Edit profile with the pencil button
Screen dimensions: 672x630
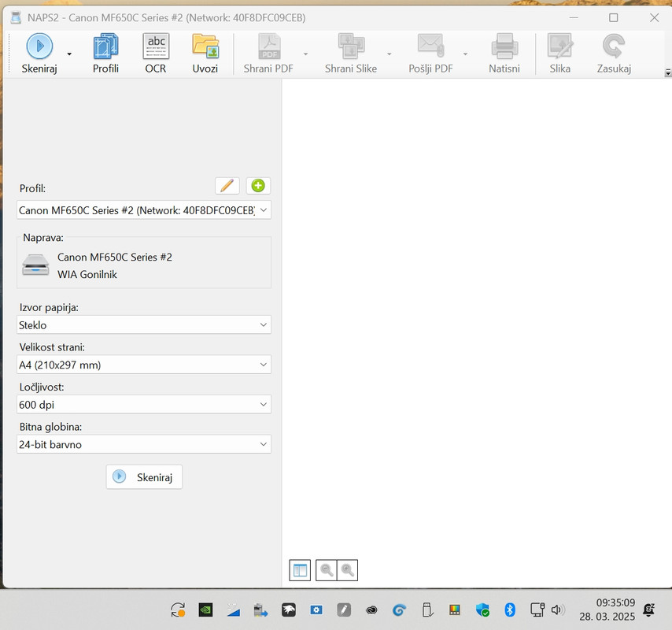(227, 186)
